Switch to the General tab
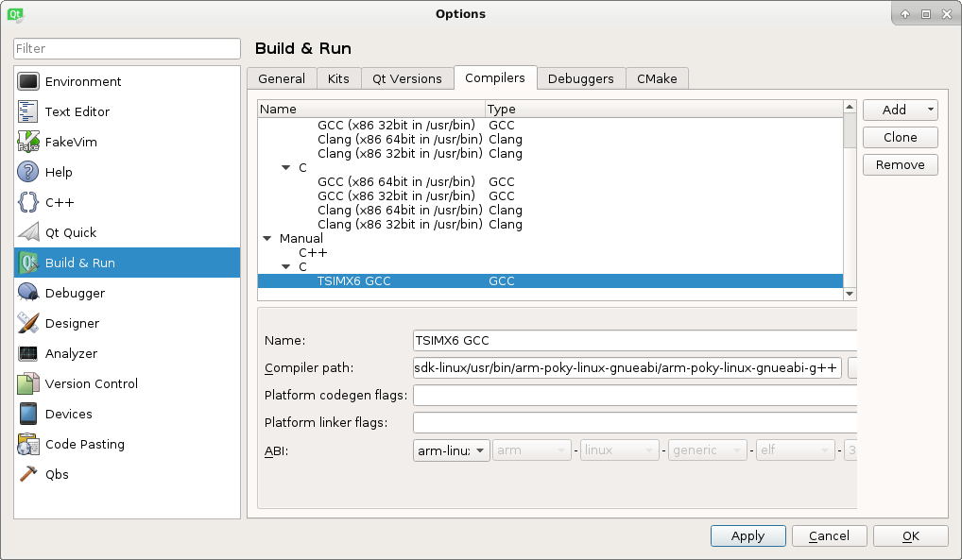The height and width of the screenshot is (560, 962). (x=282, y=78)
